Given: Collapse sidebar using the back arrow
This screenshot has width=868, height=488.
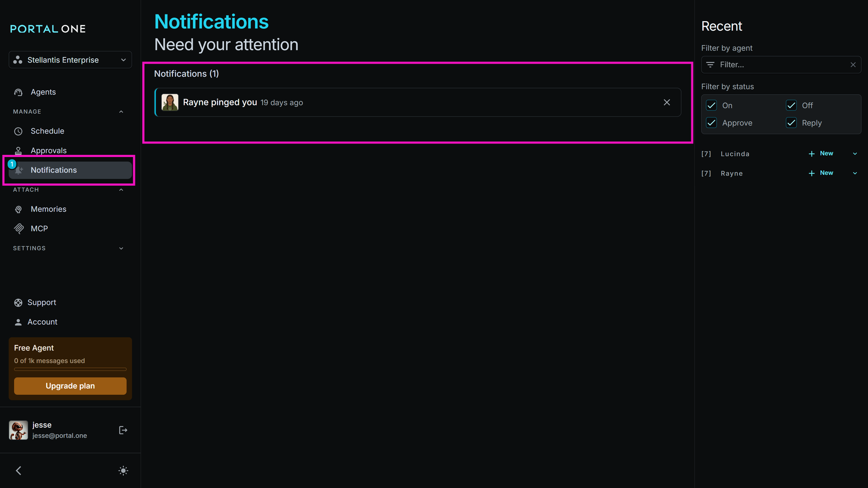Looking at the screenshot, I should (18, 471).
